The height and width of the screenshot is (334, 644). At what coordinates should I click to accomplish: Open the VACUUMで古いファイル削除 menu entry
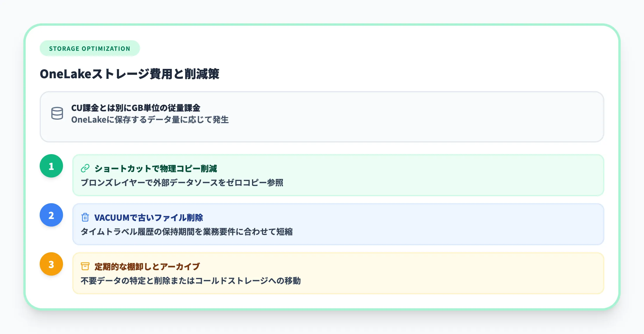[x=149, y=218]
